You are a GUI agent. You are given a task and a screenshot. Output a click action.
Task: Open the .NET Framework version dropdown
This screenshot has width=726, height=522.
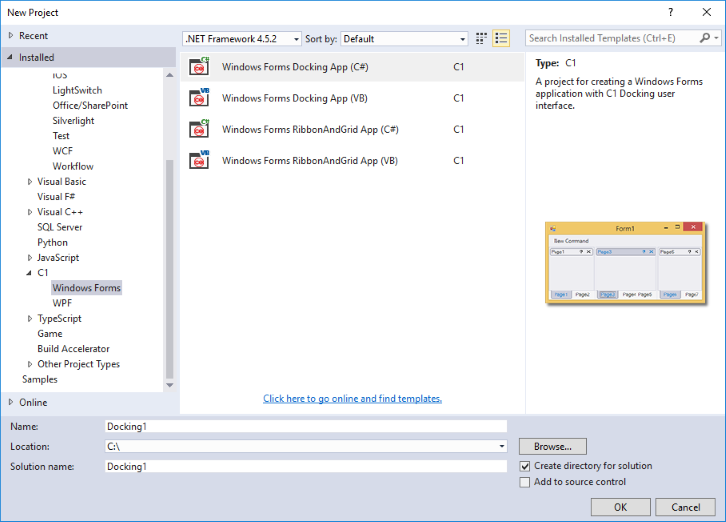click(242, 38)
